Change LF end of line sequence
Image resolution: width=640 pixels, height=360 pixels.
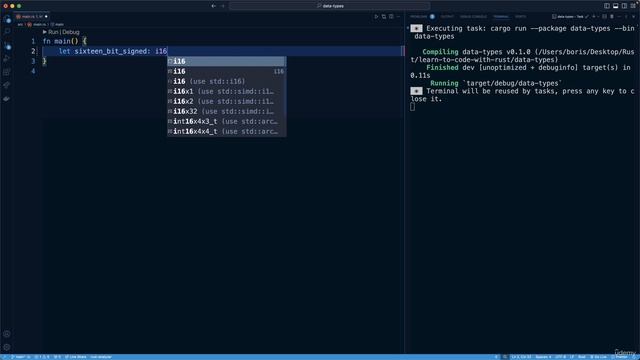pos(572,357)
